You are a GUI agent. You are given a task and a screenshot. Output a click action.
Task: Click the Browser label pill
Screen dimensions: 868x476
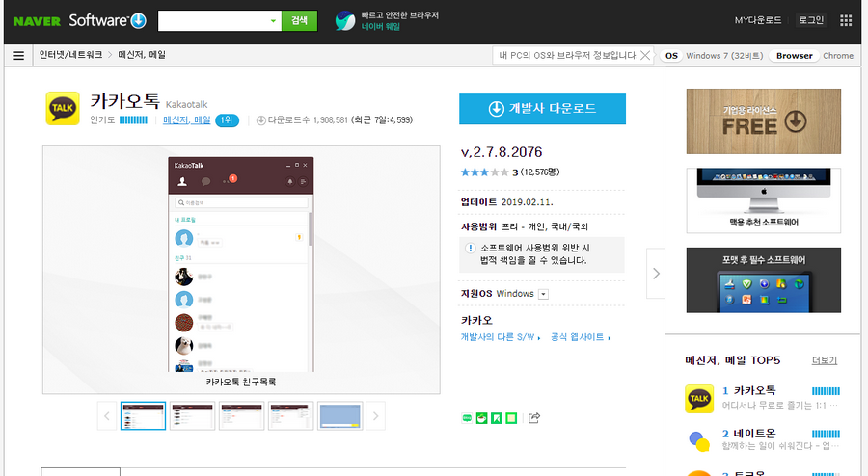tap(794, 55)
